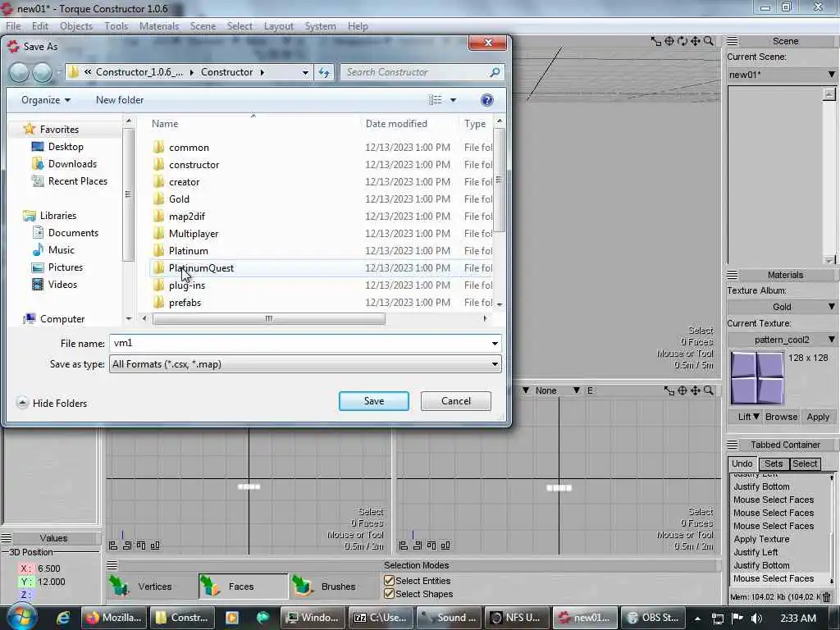The height and width of the screenshot is (630, 840).
Task: Click the Help question-mark icon in dialog
Action: tap(487, 100)
